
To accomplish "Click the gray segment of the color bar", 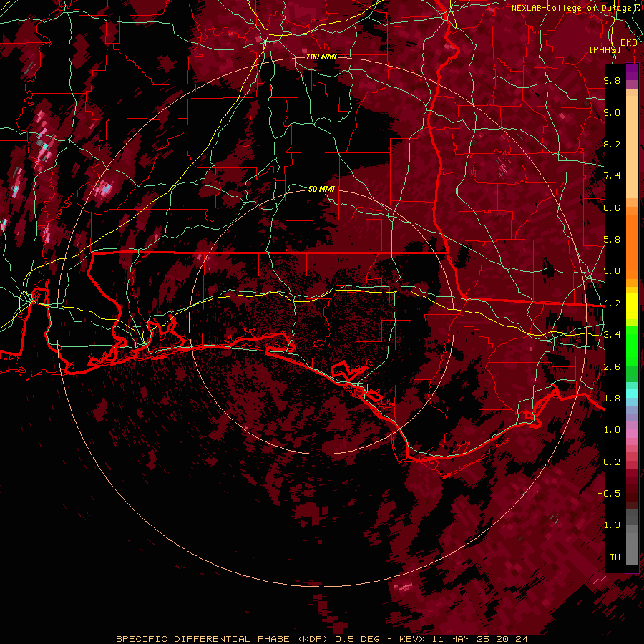I will [x=632, y=537].
